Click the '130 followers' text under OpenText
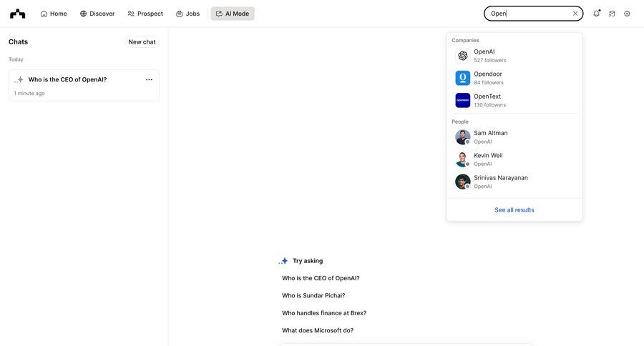The image size is (644, 346). 490,105
